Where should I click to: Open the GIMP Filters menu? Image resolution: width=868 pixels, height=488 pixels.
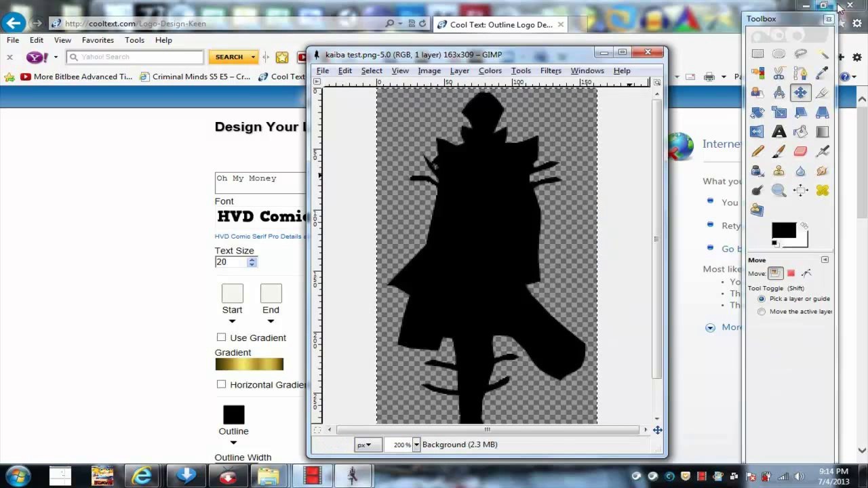point(551,70)
